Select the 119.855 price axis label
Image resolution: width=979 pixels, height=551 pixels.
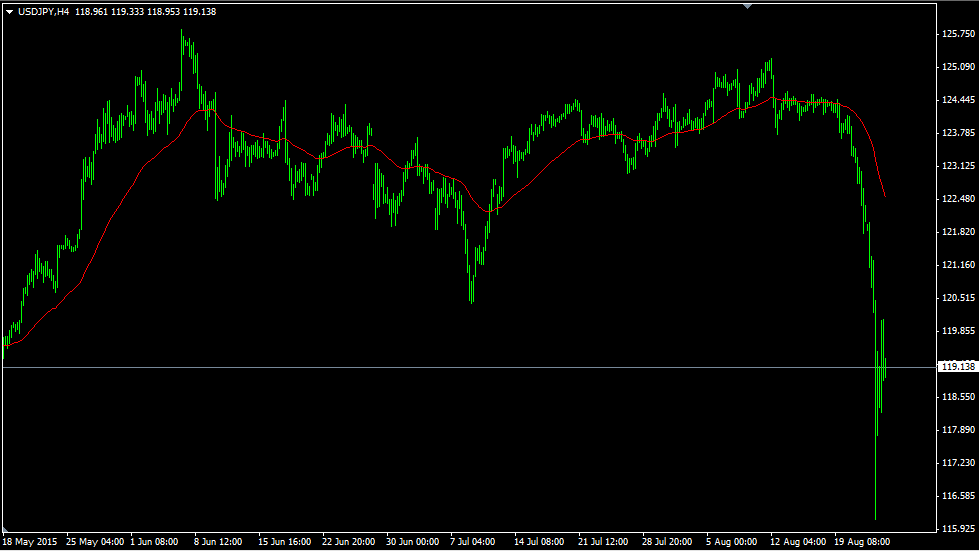[958, 331]
